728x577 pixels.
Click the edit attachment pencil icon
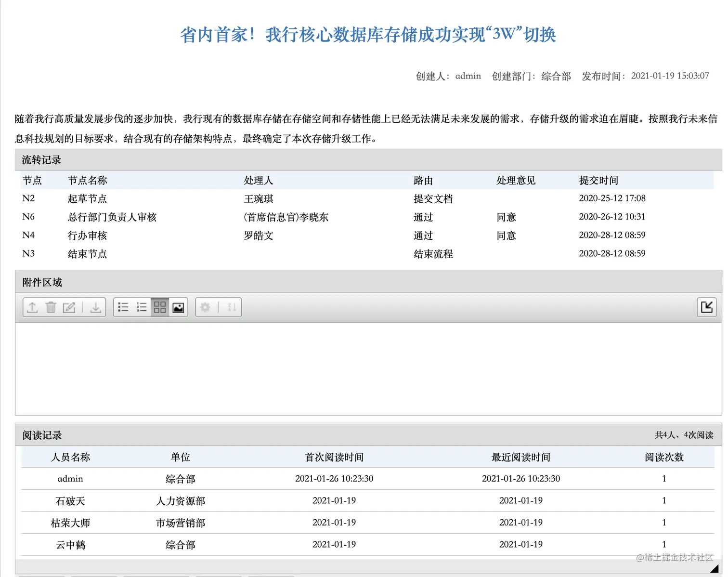point(69,307)
